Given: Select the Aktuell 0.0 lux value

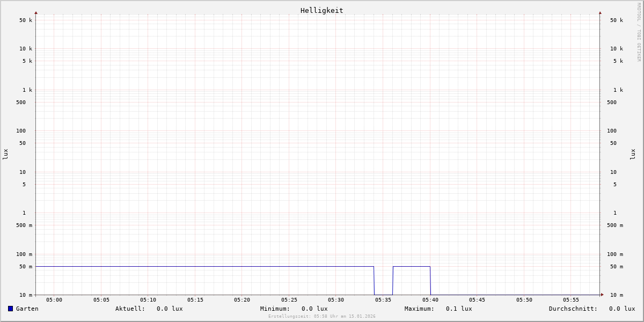Looking at the screenshot, I should pyautogui.click(x=170, y=309).
